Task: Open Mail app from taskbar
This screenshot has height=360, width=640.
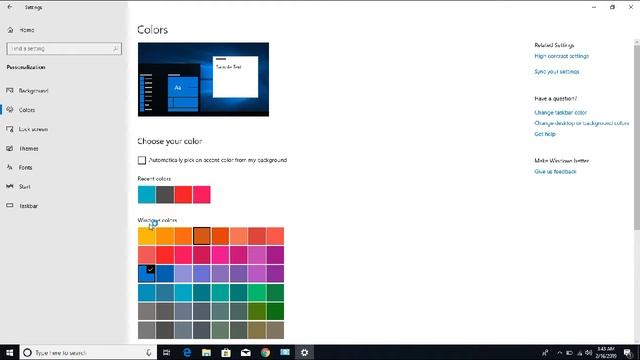Action: (x=246, y=352)
